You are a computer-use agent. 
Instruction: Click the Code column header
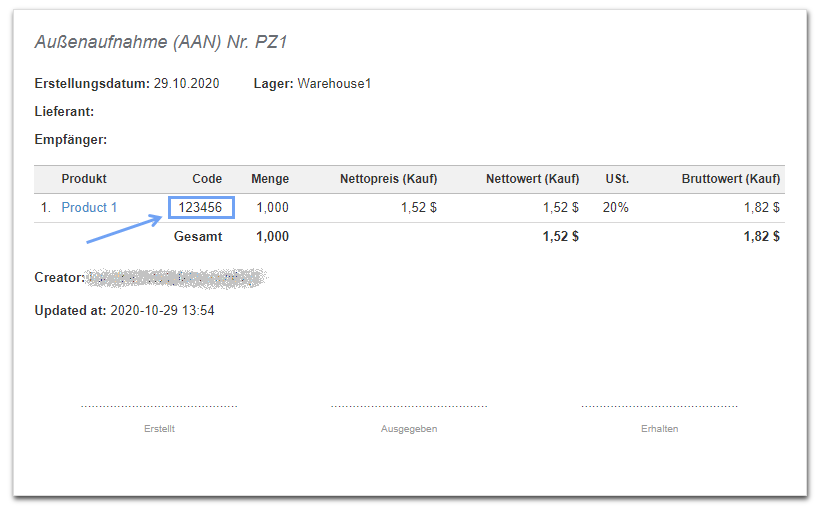click(x=207, y=179)
